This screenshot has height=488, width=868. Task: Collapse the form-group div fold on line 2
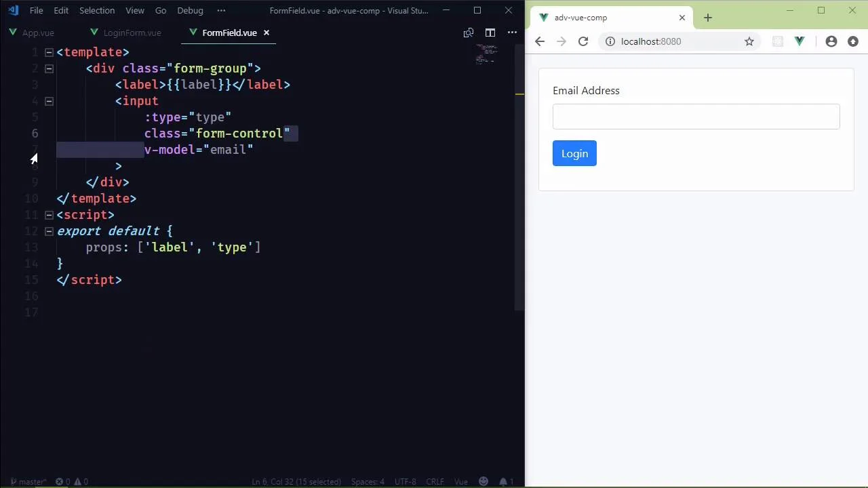pyautogui.click(x=49, y=68)
